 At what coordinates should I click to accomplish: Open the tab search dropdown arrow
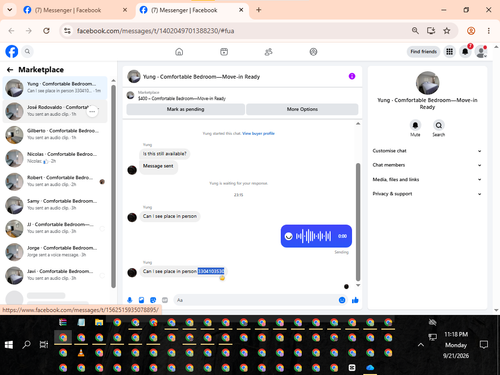pyautogui.click(x=10, y=10)
